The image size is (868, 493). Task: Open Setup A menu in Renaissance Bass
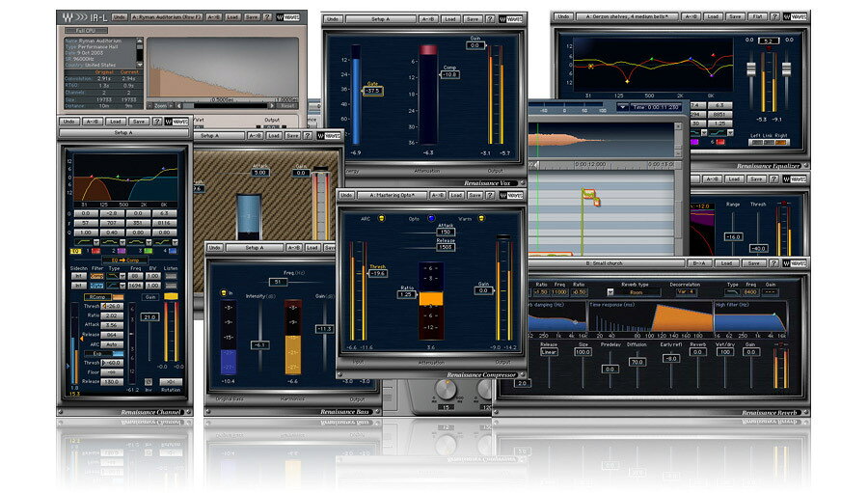pyautogui.click(x=254, y=248)
